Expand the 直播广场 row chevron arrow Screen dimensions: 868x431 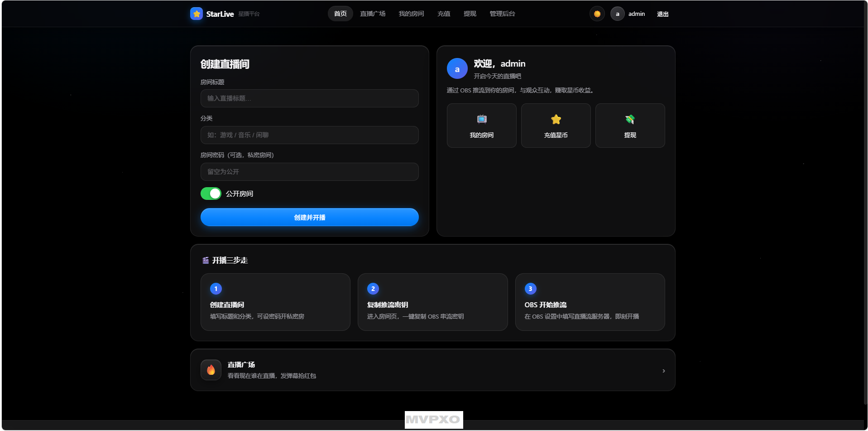pyautogui.click(x=664, y=371)
